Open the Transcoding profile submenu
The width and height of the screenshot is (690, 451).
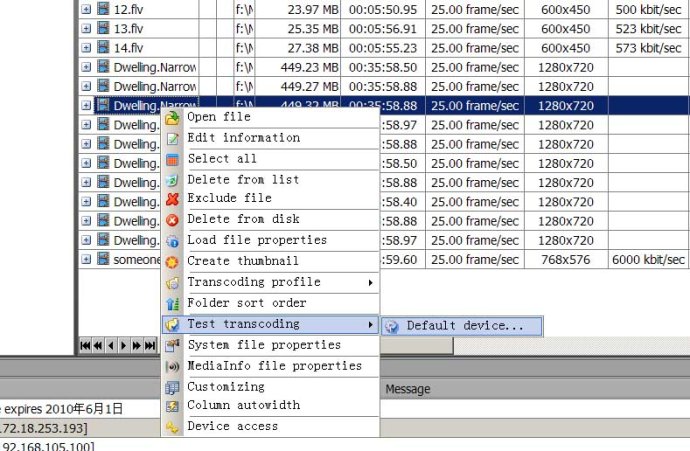270,282
